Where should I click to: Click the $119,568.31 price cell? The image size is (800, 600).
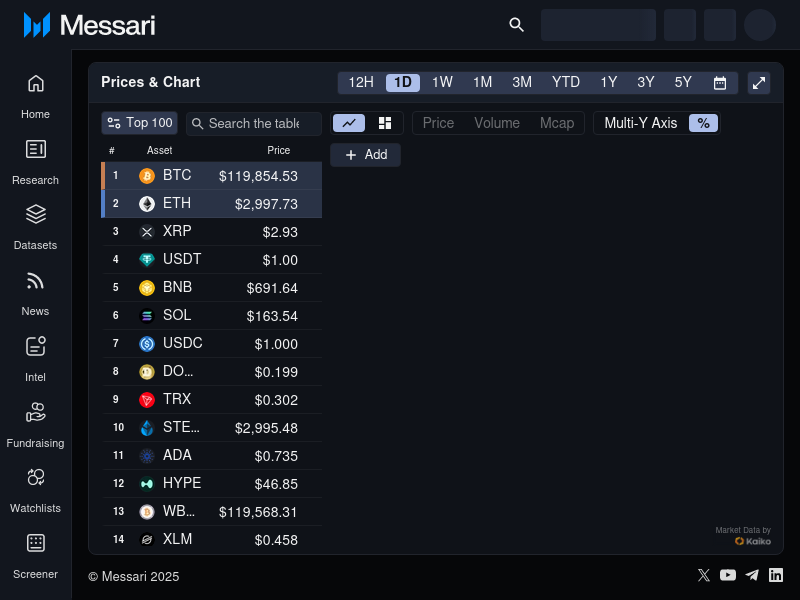(x=258, y=512)
